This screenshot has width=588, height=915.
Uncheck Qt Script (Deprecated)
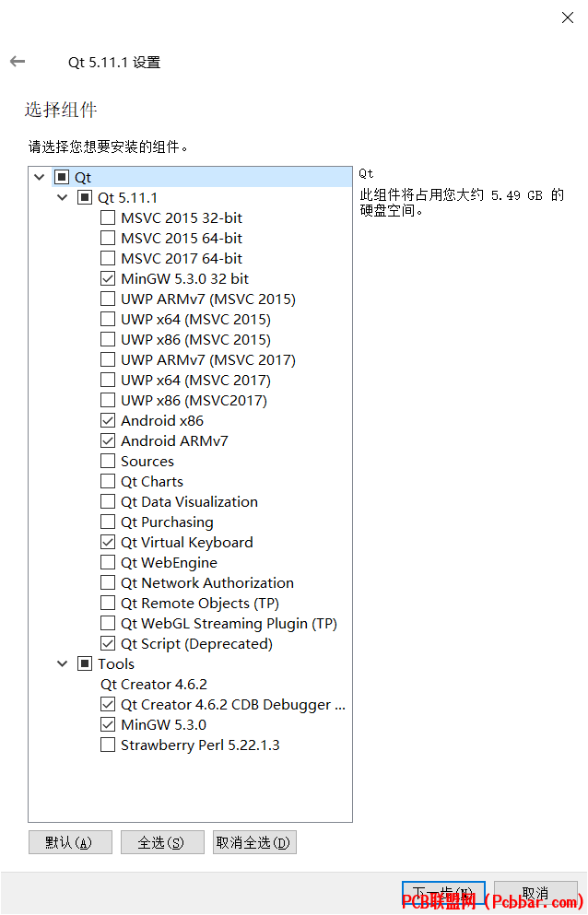108,644
